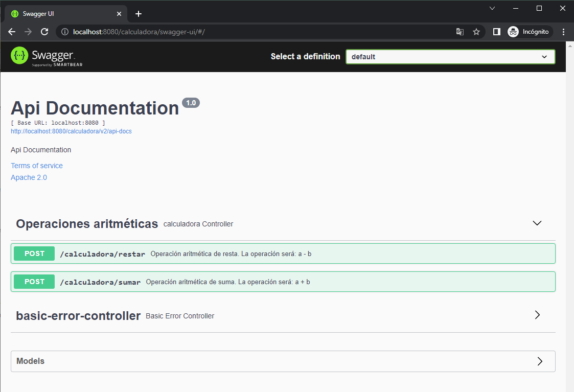Open the browser side panel icon
574x392 pixels.
[496, 31]
